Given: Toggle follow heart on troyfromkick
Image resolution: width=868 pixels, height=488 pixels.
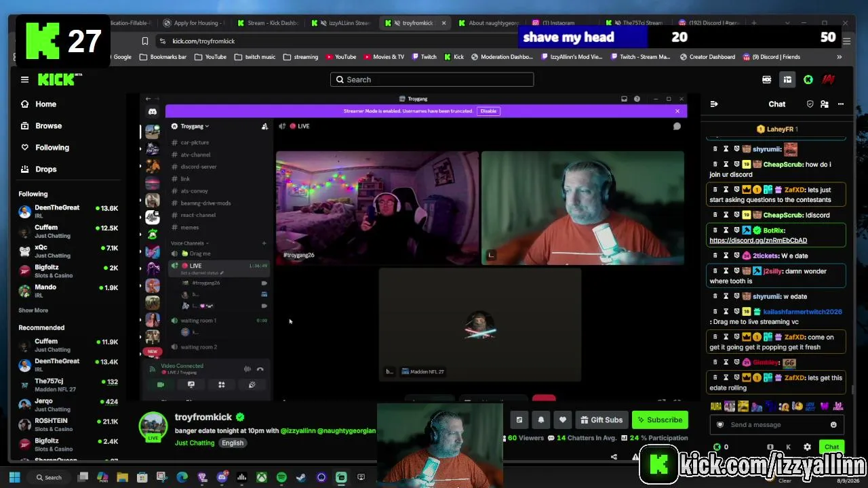Looking at the screenshot, I should (x=562, y=420).
